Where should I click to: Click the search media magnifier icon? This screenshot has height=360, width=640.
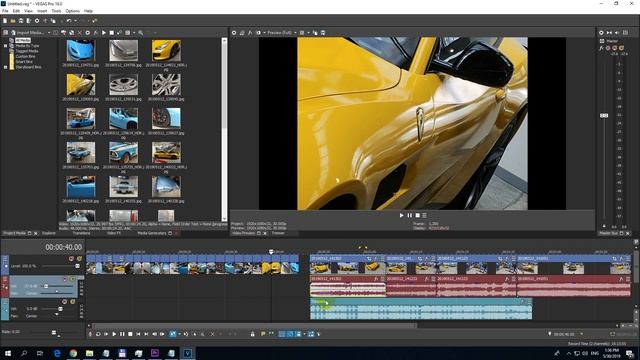coord(140,33)
